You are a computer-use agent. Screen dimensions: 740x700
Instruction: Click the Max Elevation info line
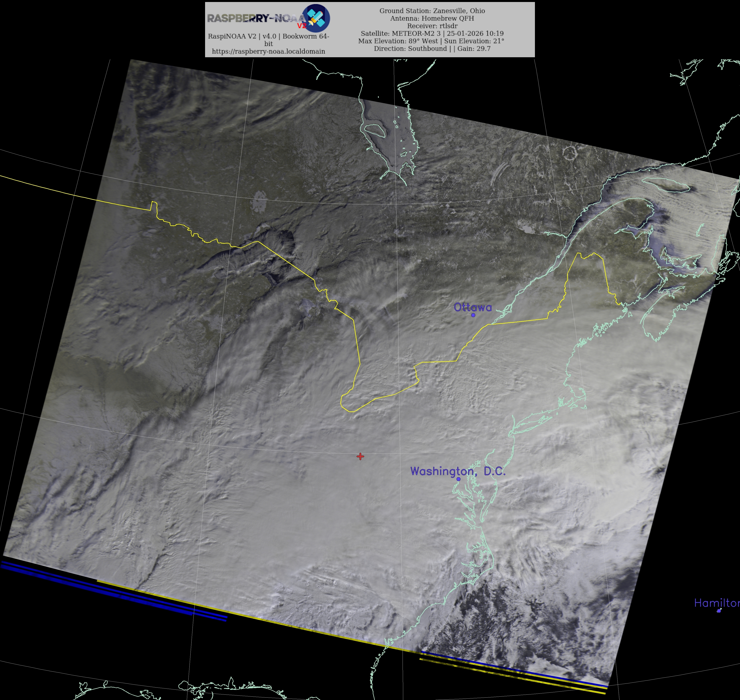click(x=431, y=41)
